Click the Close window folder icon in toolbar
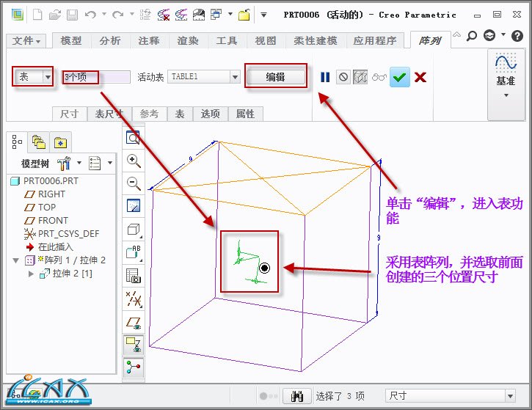 (x=244, y=15)
